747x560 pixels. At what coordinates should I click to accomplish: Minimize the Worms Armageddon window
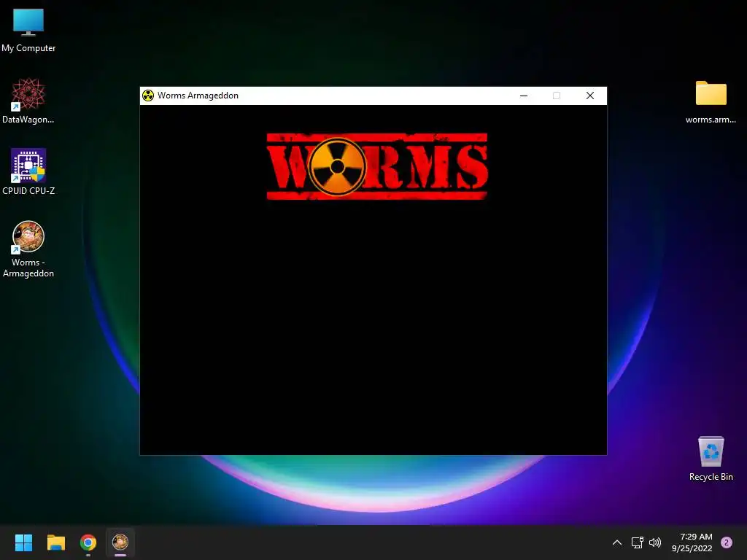tap(524, 96)
